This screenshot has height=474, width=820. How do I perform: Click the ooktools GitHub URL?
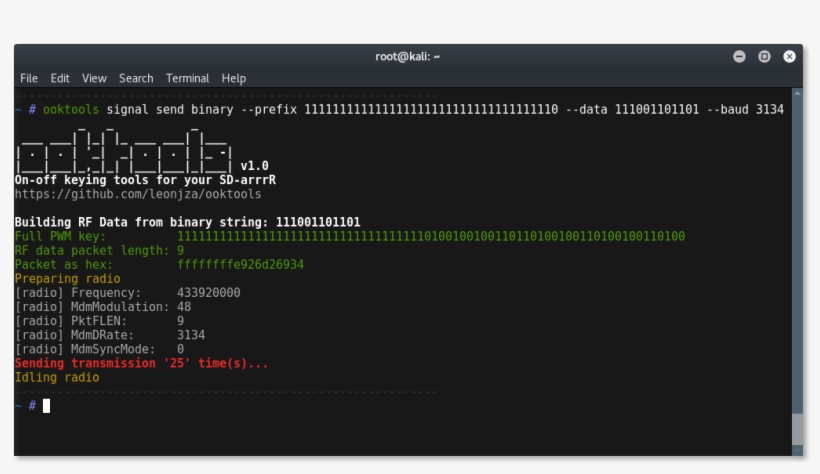pos(138,194)
